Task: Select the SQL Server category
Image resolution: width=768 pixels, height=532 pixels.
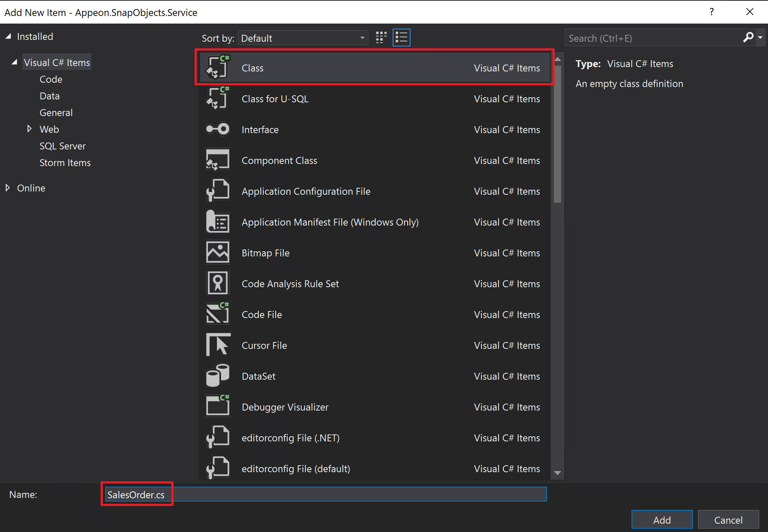Action: point(62,146)
